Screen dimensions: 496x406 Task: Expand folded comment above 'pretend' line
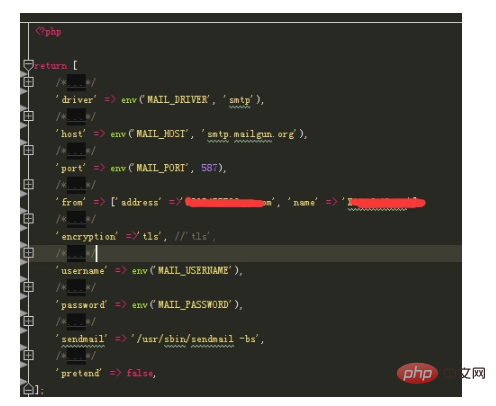[x=28, y=355]
